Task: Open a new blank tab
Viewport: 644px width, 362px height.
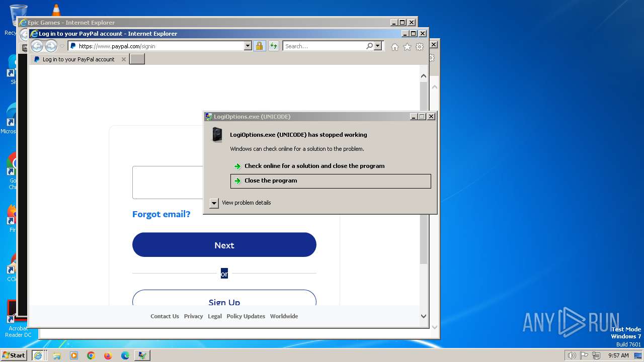Action: tap(137, 59)
